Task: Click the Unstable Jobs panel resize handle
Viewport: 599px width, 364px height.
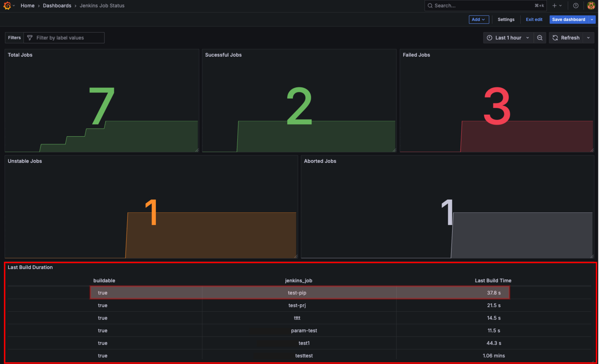Action: [x=296, y=256]
